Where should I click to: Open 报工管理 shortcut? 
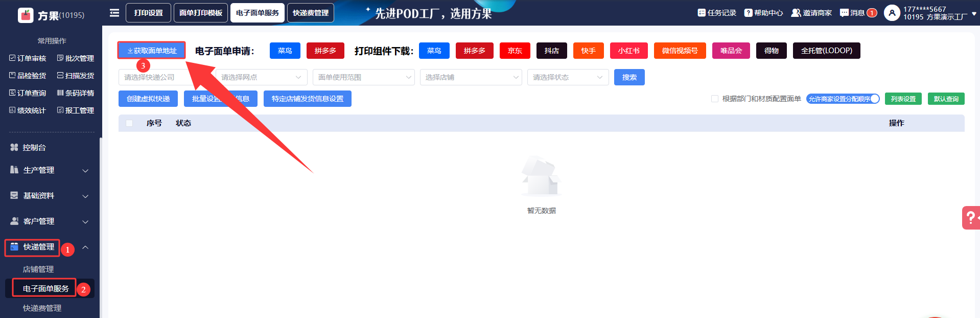coord(76,110)
